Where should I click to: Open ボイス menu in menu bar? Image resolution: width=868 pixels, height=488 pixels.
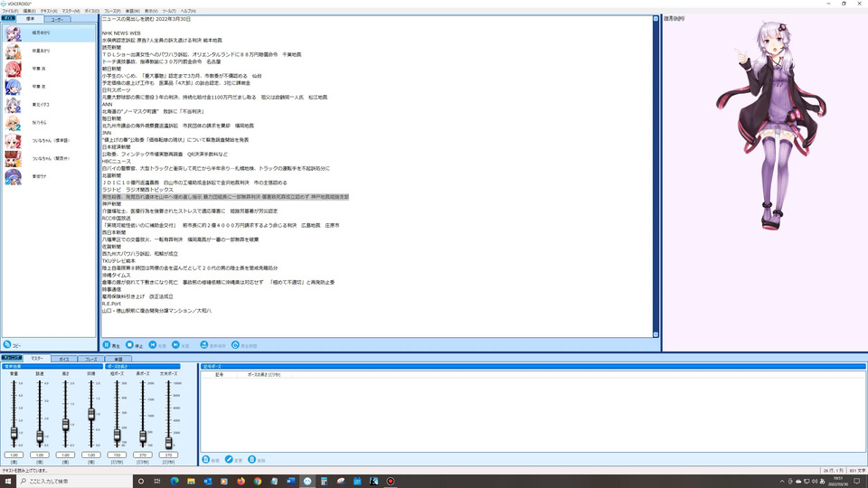click(x=92, y=11)
